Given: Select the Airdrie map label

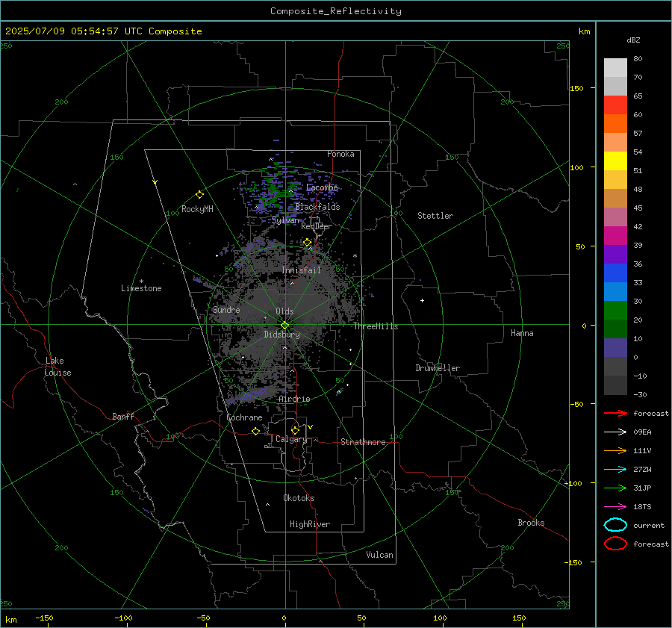Looking at the screenshot, I should tap(294, 399).
